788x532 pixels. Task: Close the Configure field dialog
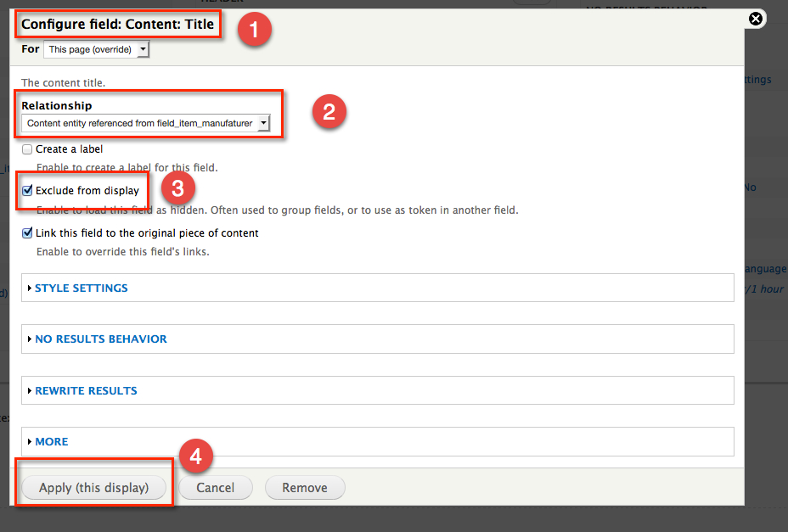click(756, 19)
